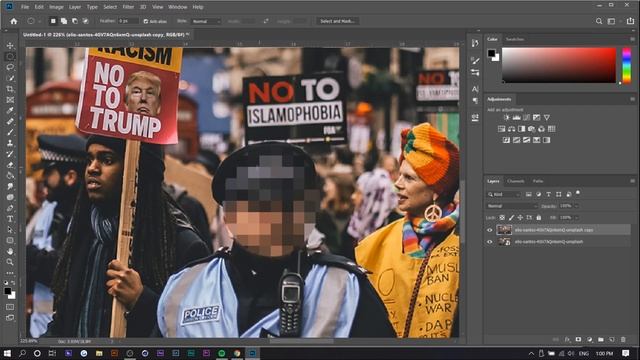Open Layers panel flyout menu
Image resolution: width=640 pixels, height=360 pixels.
pyautogui.click(x=632, y=181)
